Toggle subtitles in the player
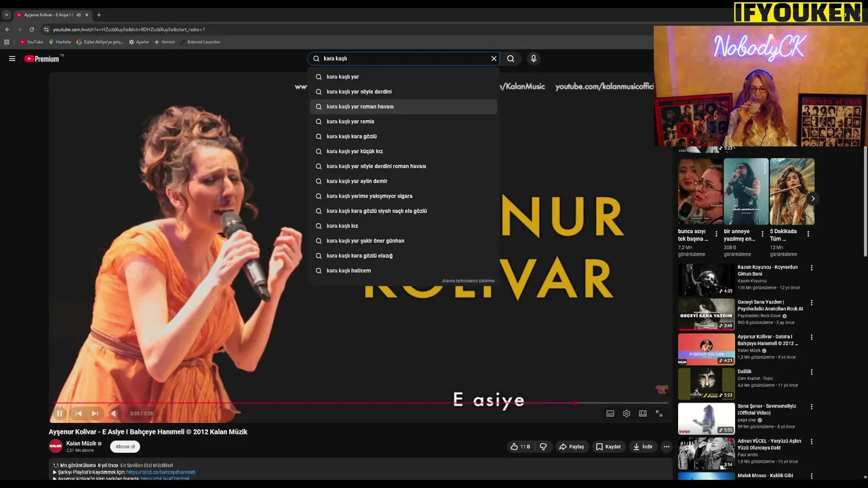 point(610,413)
